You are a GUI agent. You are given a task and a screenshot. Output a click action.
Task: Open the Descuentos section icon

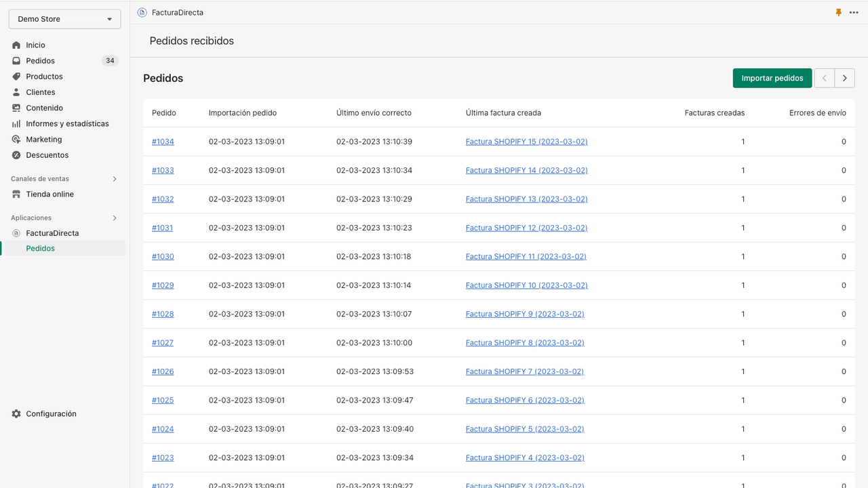tap(16, 155)
